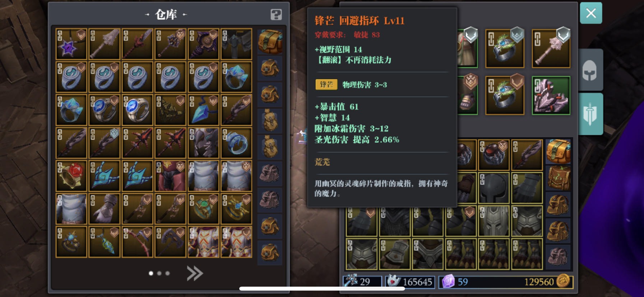Select the green backpack in inventory column

coord(558,178)
